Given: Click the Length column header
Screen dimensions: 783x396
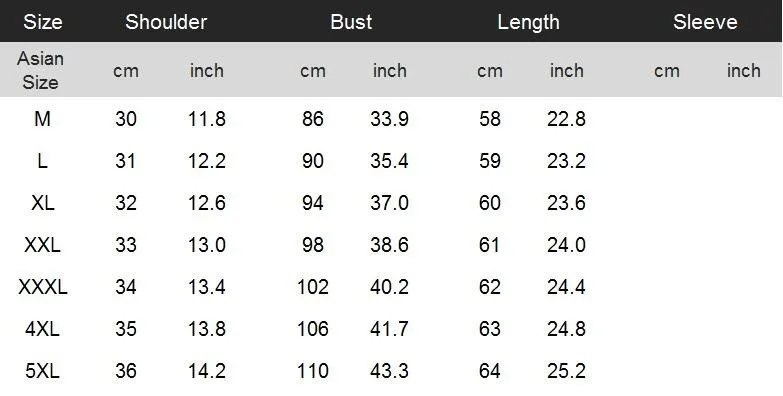Looking at the screenshot, I should [528, 22].
